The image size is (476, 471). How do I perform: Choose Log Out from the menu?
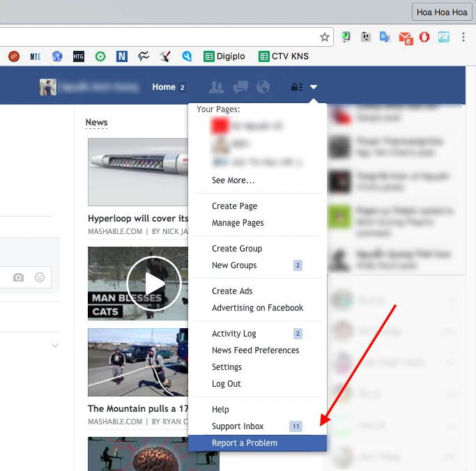[x=227, y=384]
